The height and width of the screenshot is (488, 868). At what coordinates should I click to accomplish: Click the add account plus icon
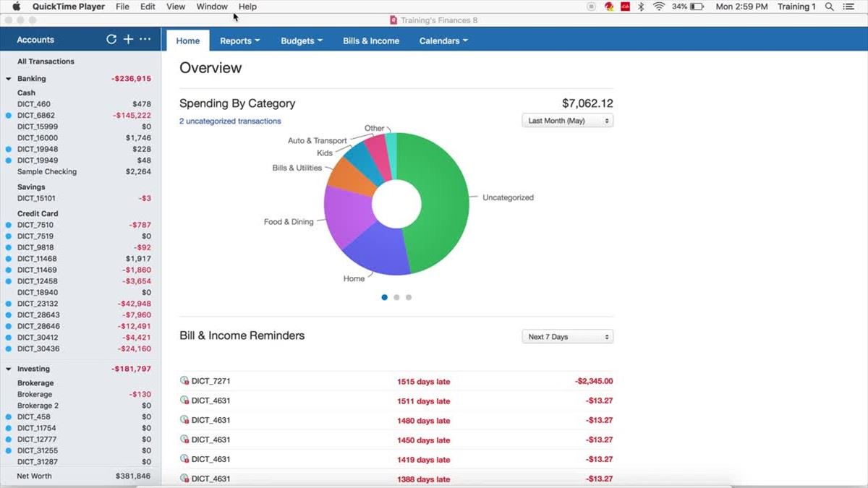[x=128, y=40]
